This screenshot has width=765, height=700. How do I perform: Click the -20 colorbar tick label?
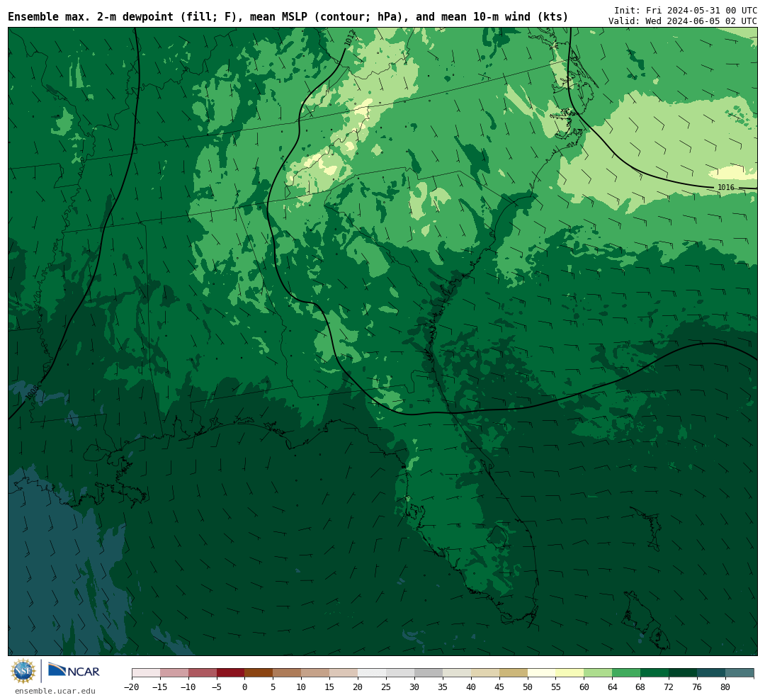[x=132, y=687]
